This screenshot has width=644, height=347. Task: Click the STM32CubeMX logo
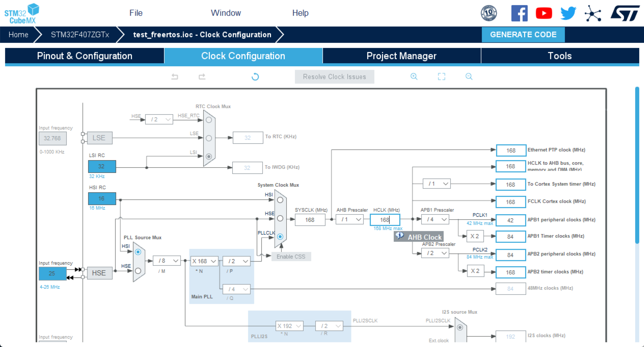pyautogui.click(x=22, y=14)
